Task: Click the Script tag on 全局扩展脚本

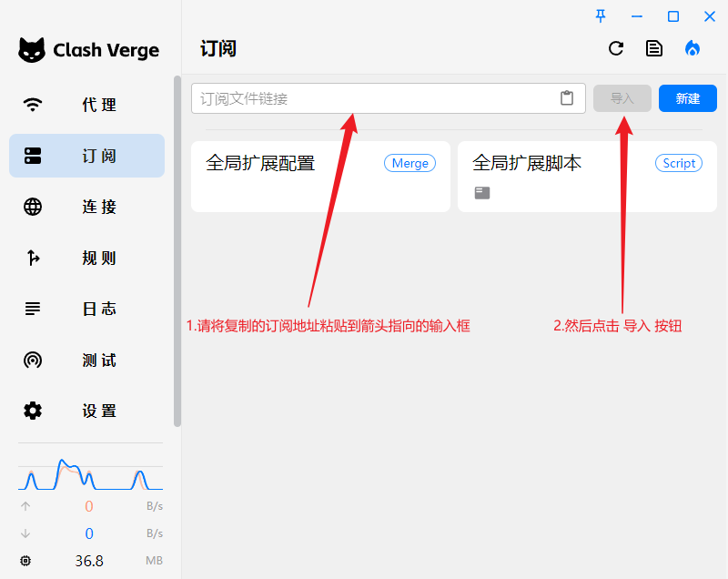Action: (x=679, y=163)
